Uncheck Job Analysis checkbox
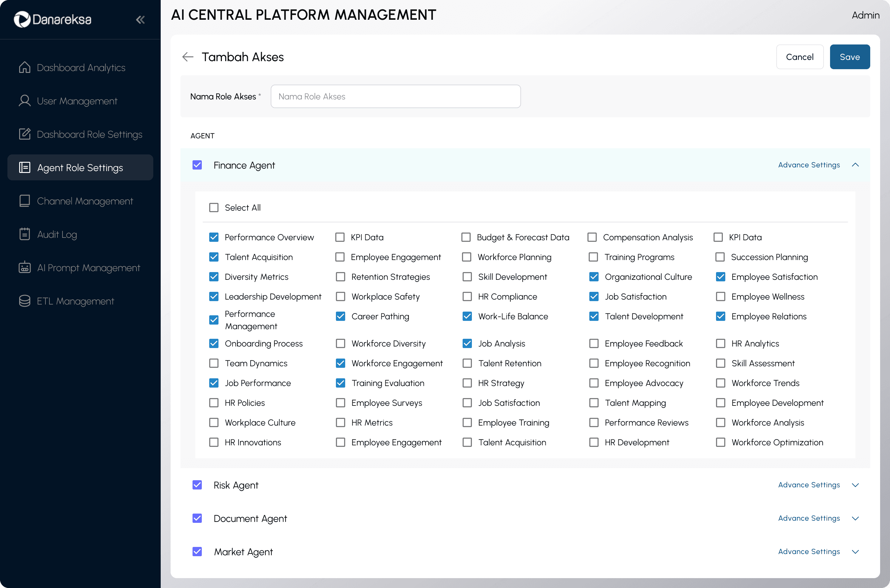The width and height of the screenshot is (890, 588). [467, 343]
